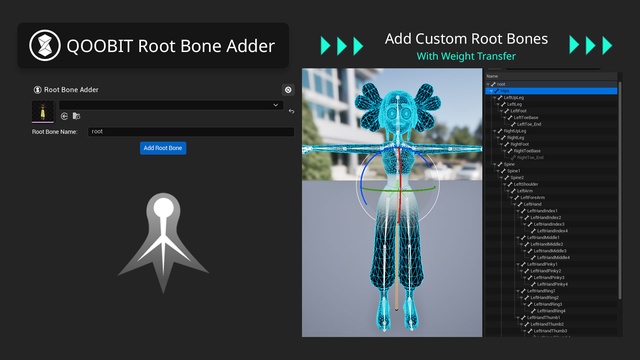Select the LeftShoulder bone
This screenshot has height=360, width=640.
click(526, 184)
